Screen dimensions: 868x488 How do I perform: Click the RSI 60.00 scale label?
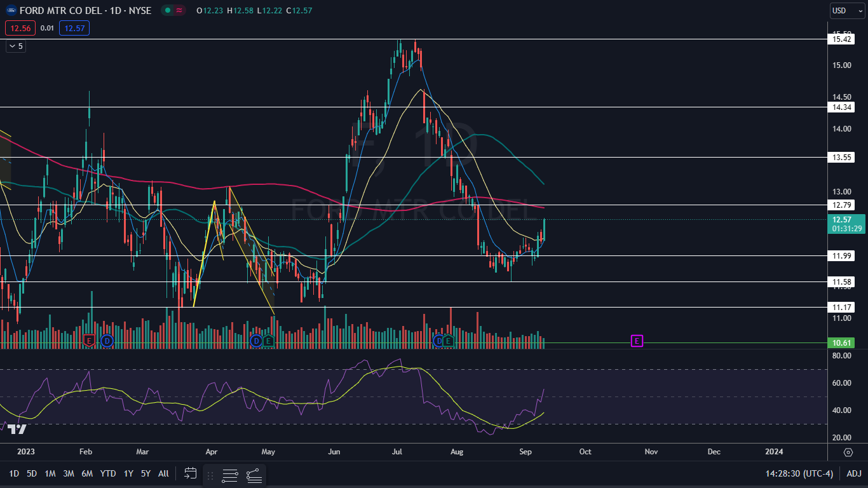[x=841, y=383]
